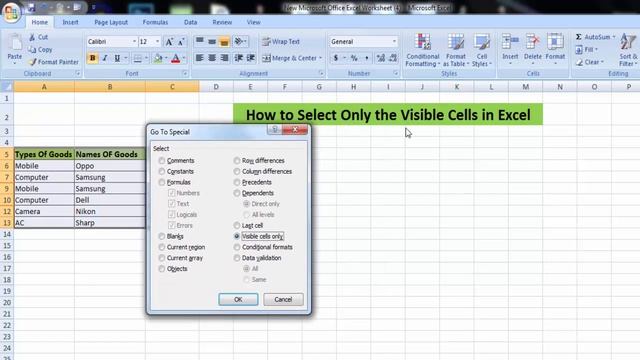Expand the Fill dropdown
640x360 pixels.
[x=596, y=50]
